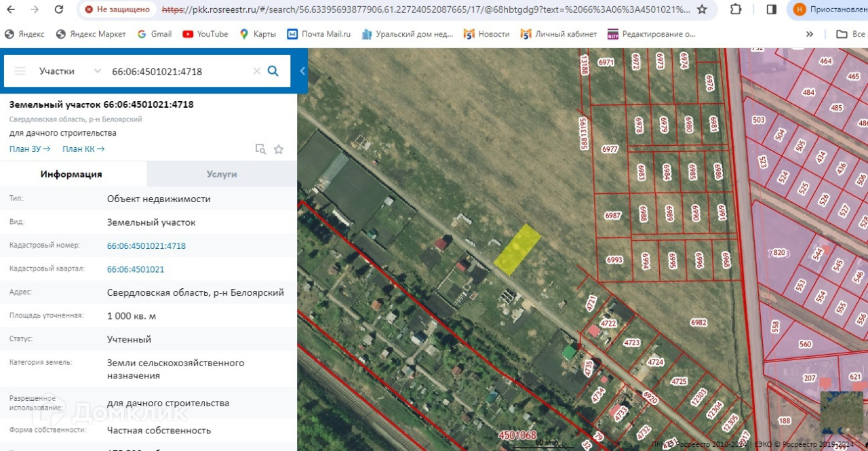Open the План КК link

point(83,149)
